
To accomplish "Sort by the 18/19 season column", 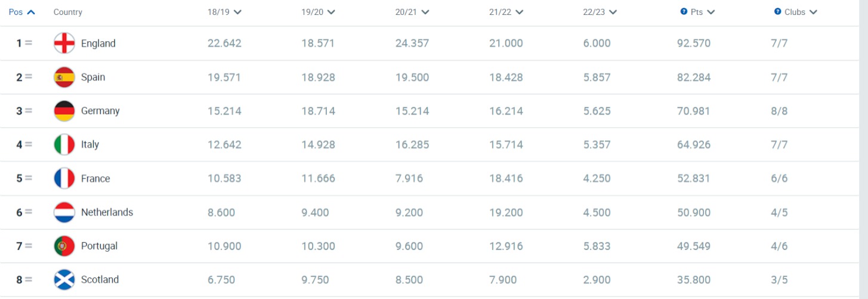I will [x=224, y=12].
